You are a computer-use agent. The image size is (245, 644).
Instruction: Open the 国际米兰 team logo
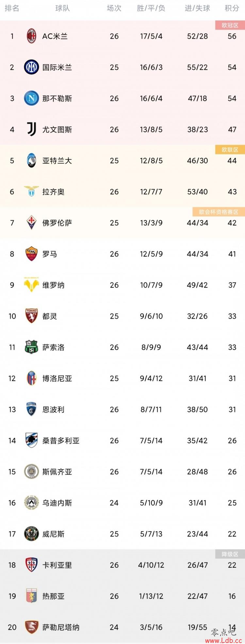(31, 67)
